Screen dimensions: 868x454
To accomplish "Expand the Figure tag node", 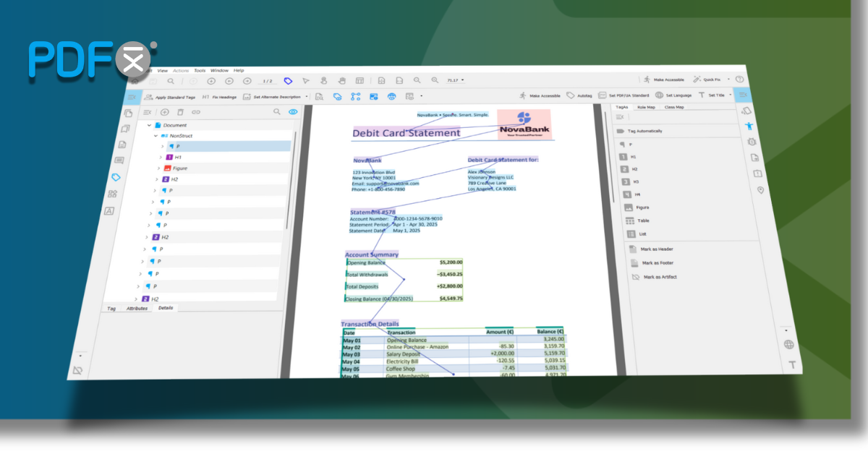I will 158,168.
